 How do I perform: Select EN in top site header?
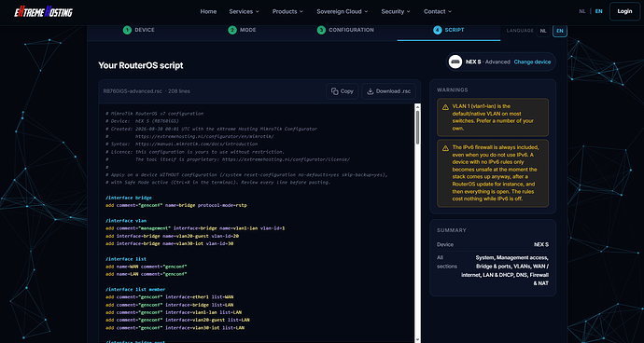pos(599,11)
